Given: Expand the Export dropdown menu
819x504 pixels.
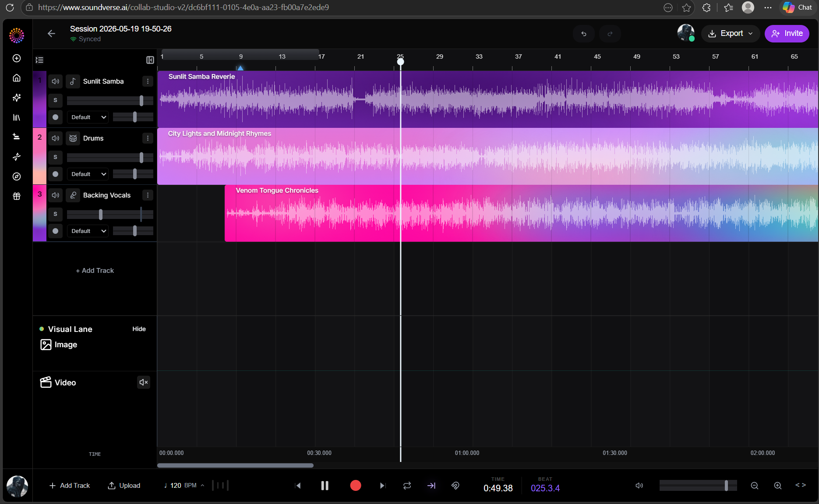Looking at the screenshot, I should click(731, 34).
